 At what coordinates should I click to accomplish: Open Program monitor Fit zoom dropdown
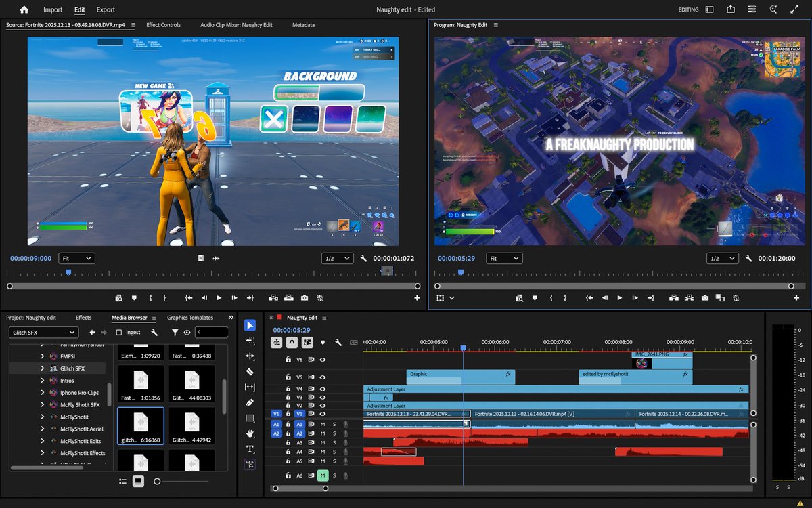pos(504,259)
